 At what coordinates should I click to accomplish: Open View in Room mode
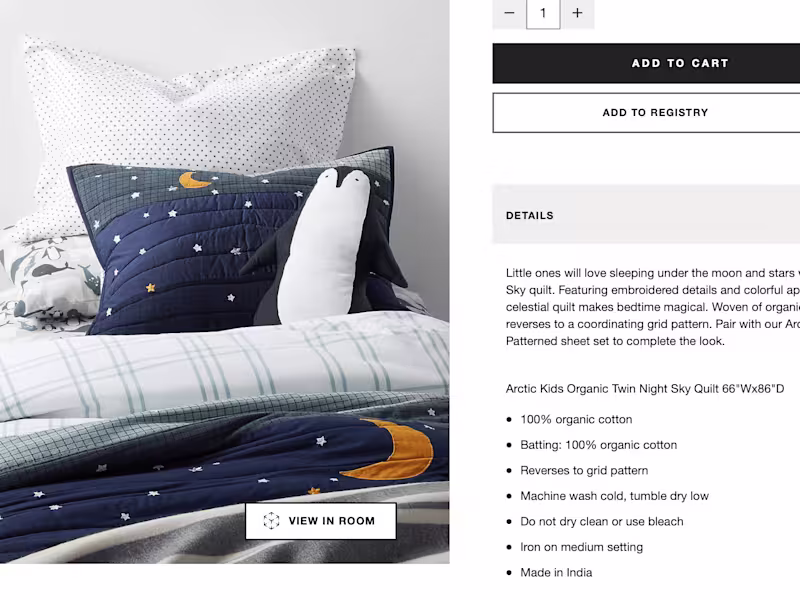(x=321, y=521)
